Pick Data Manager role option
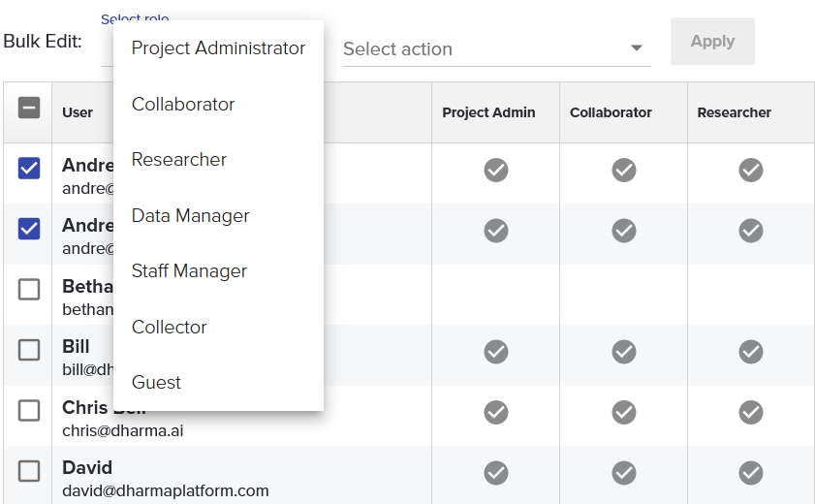 click(x=191, y=216)
